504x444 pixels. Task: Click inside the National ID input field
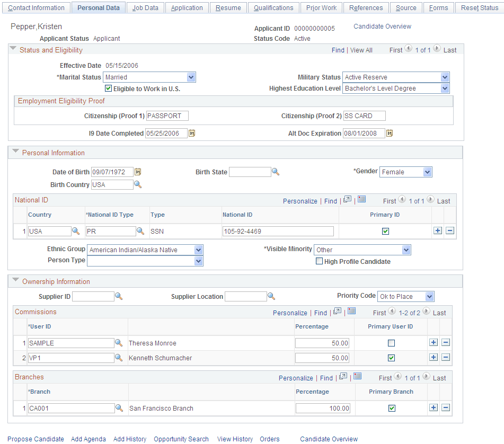278,231
